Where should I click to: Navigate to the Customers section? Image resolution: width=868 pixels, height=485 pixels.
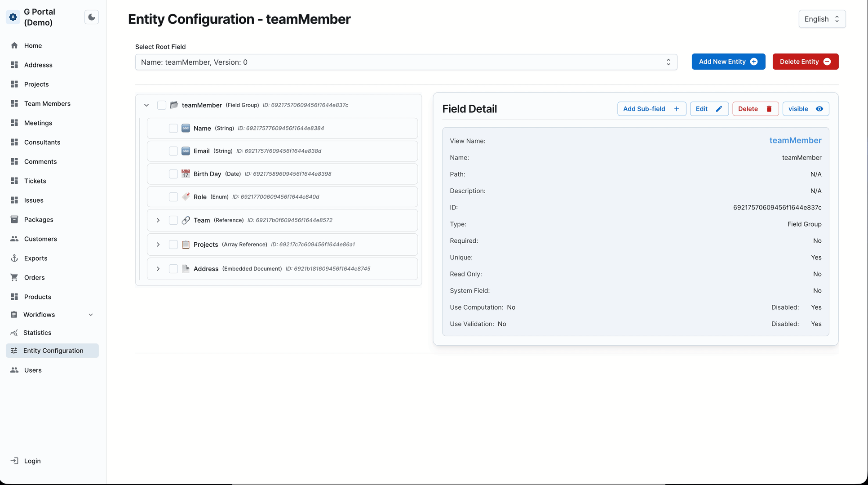pos(41,239)
